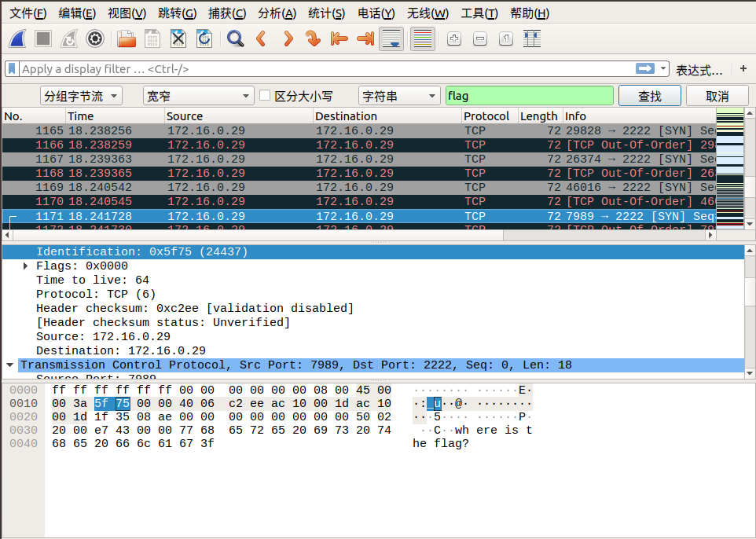Image resolution: width=756 pixels, height=539 pixels.
Task: Click the 查找 find button
Action: tap(649, 96)
